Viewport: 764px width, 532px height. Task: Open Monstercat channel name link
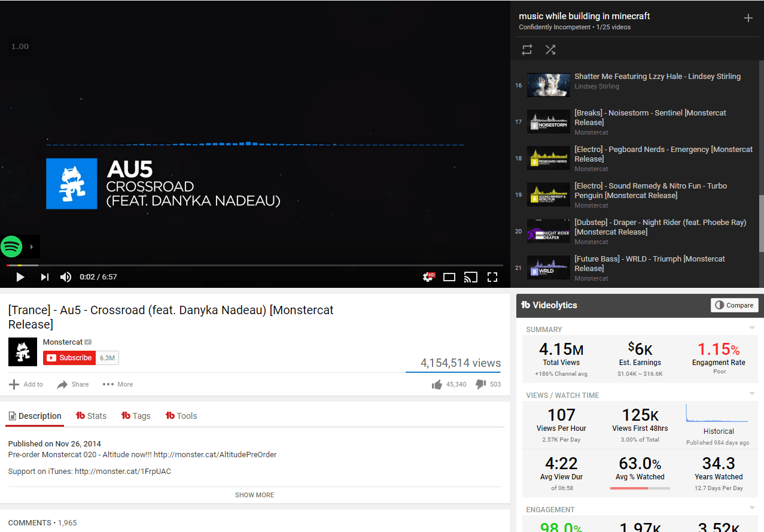[x=63, y=342]
